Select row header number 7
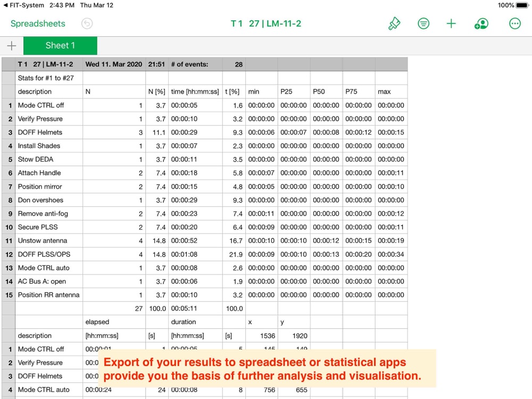 [9, 187]
